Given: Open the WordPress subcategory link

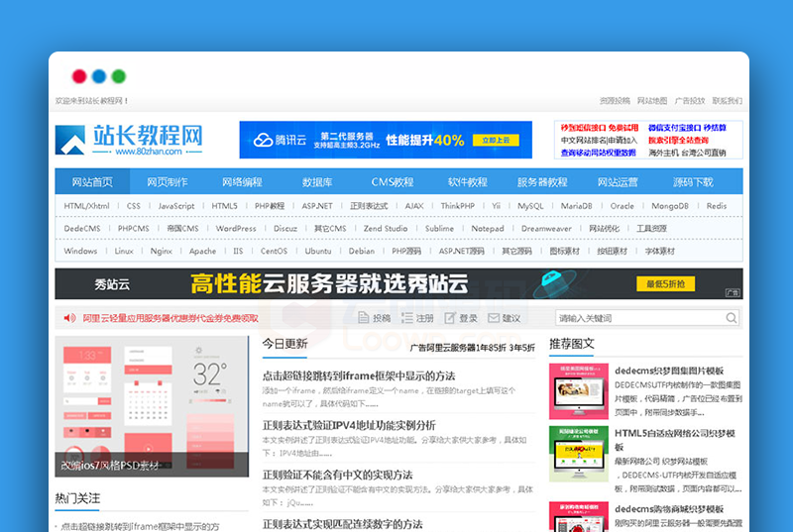Looking at the screenshot, I should click(x=236, y=229).
